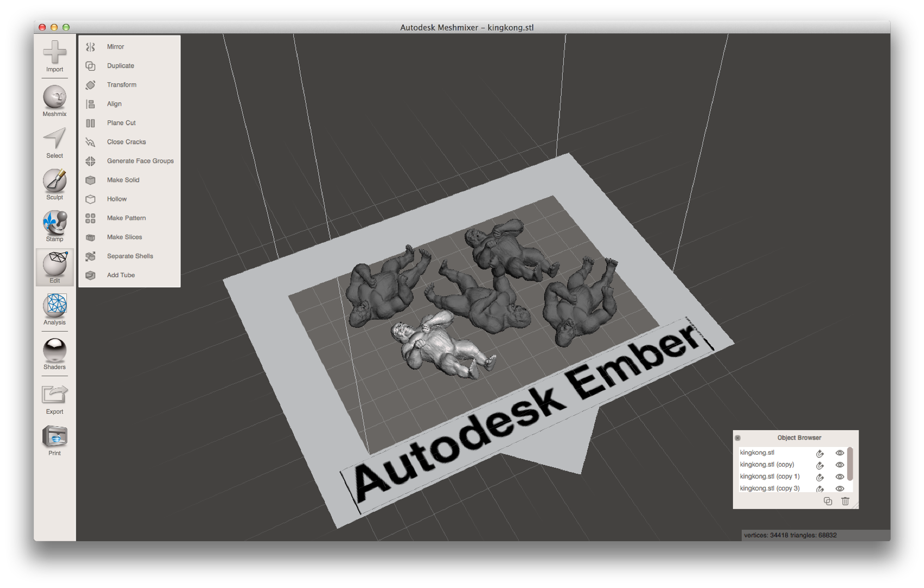Click the Make Slices icon
Screen dimensions: 924x588
tap(90, 237)
